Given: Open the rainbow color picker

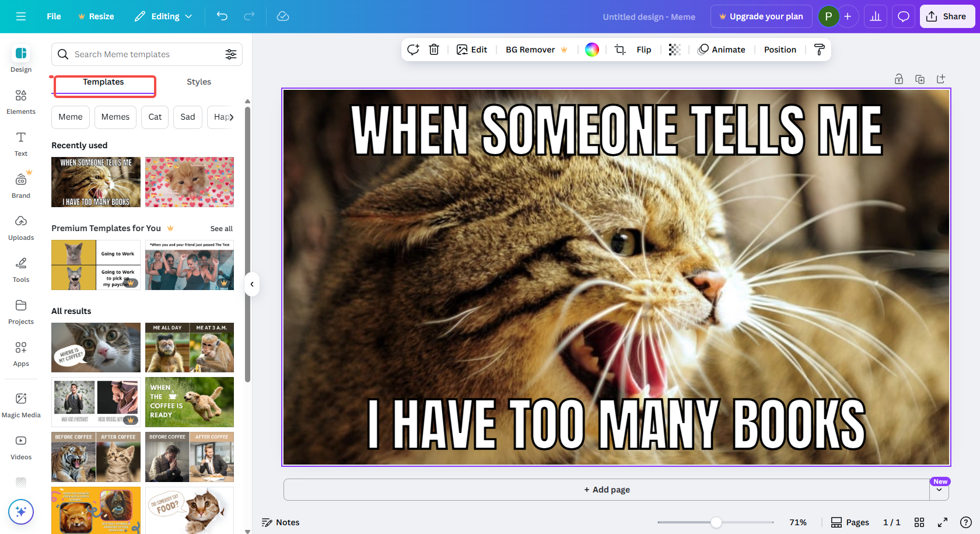Looking at the screenshot, I should click(x=592, y=50).
